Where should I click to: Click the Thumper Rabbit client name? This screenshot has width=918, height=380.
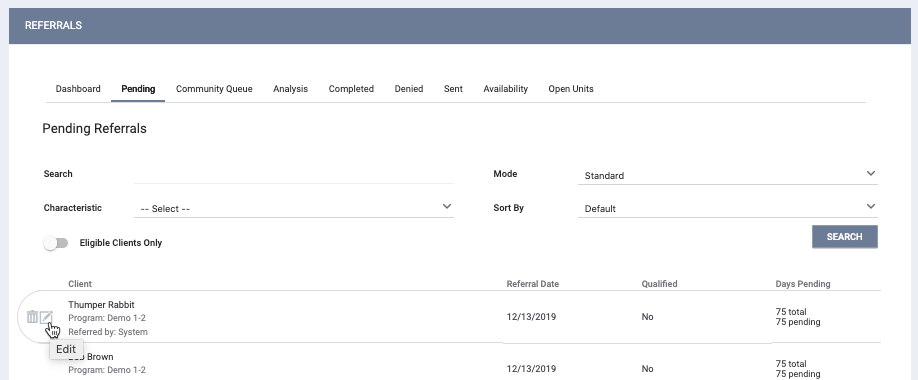[x=101, y=304]
